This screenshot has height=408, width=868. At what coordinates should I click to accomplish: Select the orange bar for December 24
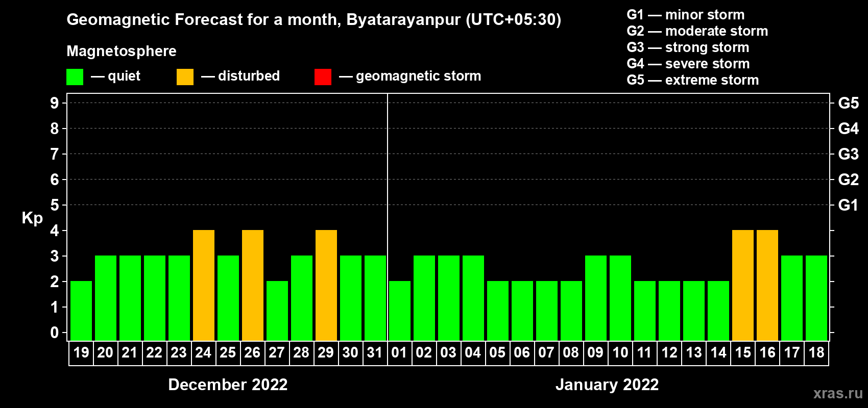(x=204, y=285)
